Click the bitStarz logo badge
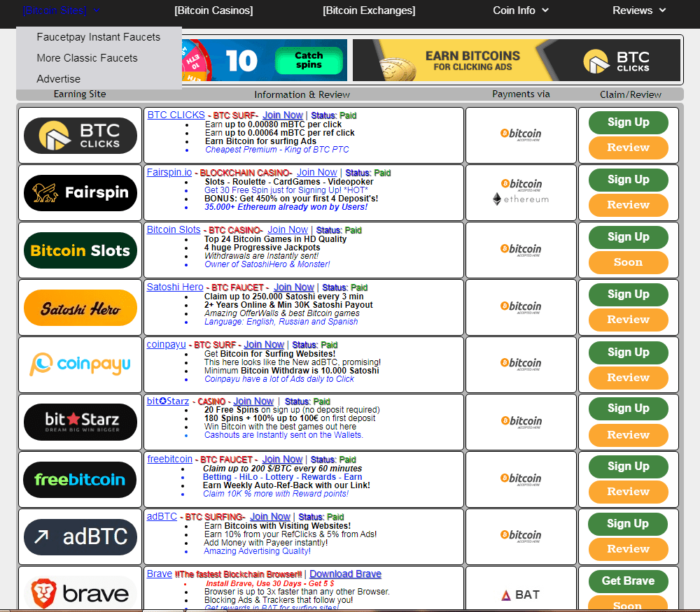The height and width of the screenshot is (612, 700). coord(80,422)
